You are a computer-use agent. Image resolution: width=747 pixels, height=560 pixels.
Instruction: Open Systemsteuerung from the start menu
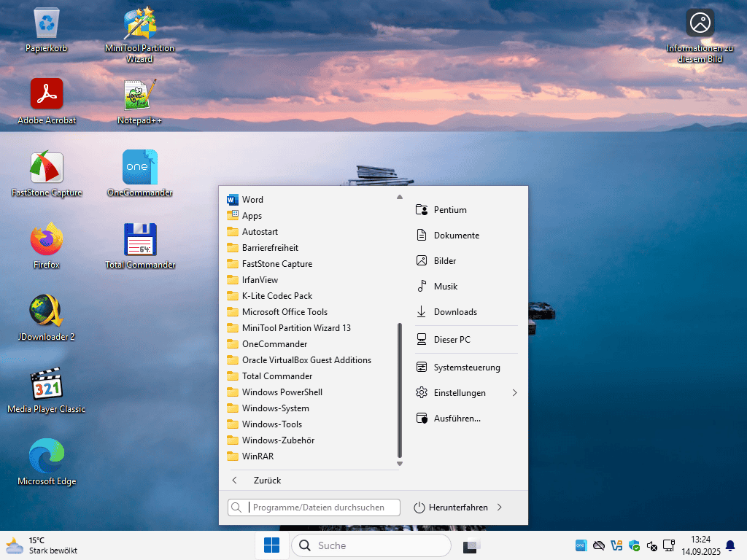pyautogui.click(x=466, y=367)
